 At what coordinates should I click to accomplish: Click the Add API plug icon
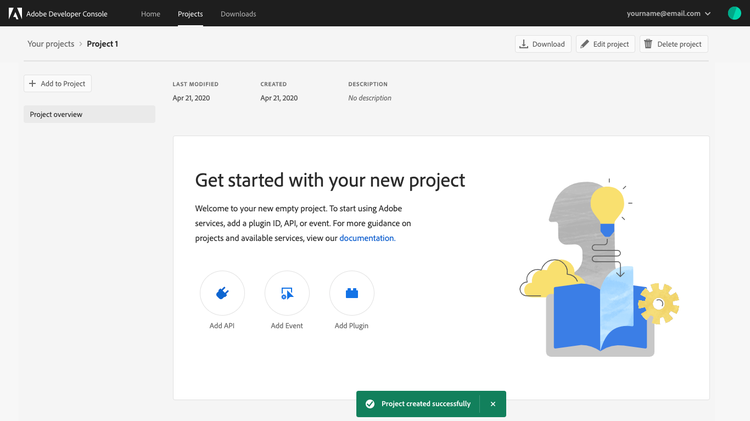click(x=222, y=293)
